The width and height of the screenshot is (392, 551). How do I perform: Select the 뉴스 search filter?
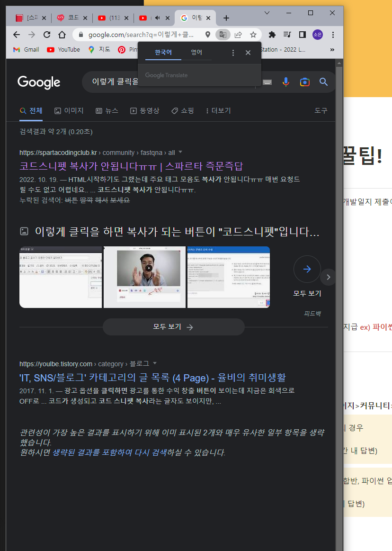tap(107, 111)
